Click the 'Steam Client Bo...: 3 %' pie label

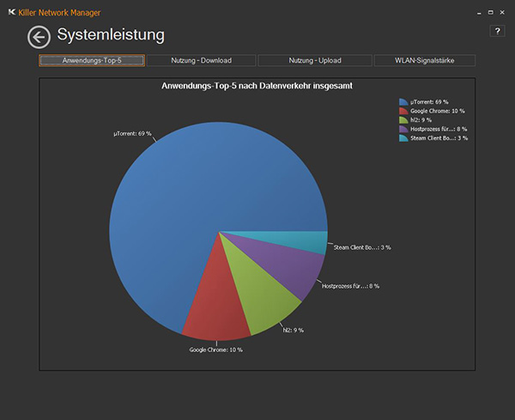pos(362,247)
